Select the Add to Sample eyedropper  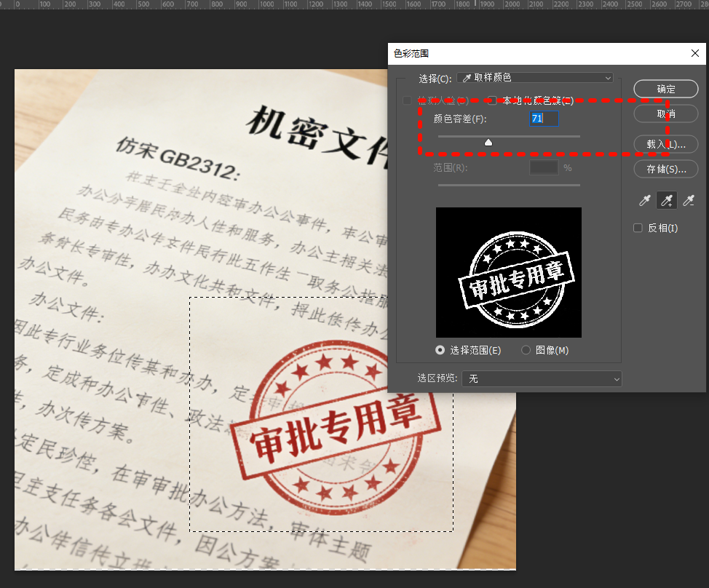667,199
